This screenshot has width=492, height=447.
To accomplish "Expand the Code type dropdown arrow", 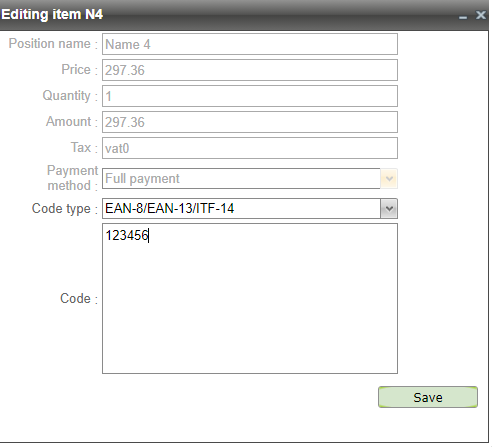I will pyautogui.click(x=389, y=209).
